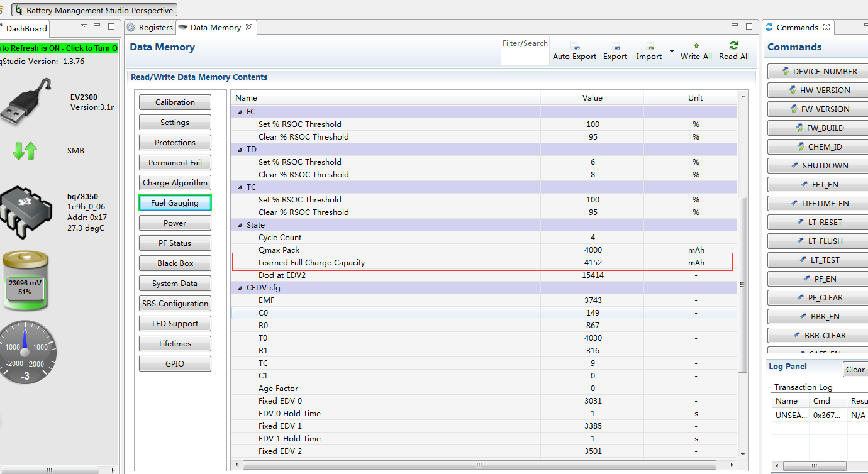Click the Read All refresh icon
The image size is (868, 474).
(x=733, y=46)
